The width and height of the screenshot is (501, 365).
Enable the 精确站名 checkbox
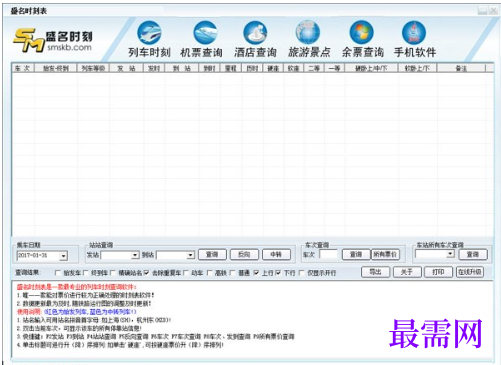113,273
